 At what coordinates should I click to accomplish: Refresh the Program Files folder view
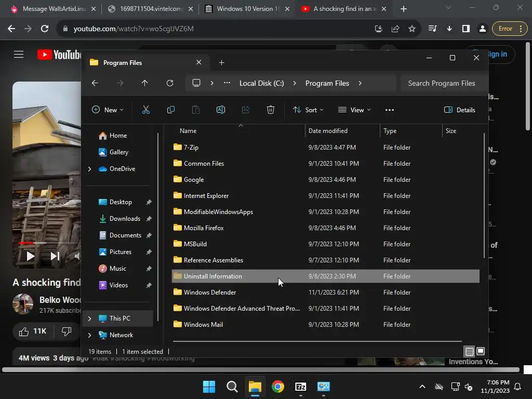tap(170, 83)
